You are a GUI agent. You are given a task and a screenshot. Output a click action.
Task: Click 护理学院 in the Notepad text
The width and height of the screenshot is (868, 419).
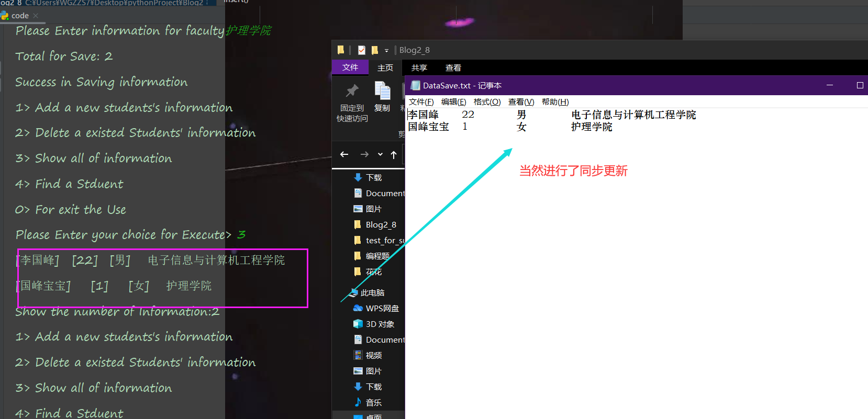592,127
